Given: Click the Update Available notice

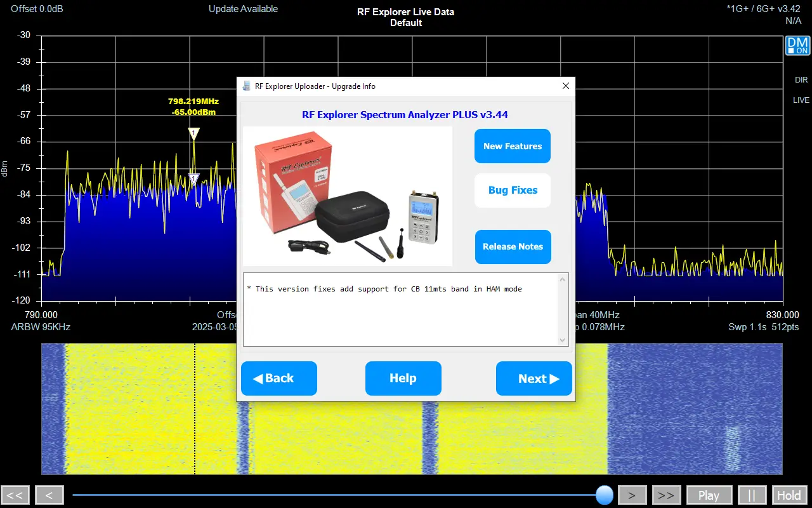Looking at the screenshot, I should 243,9.
